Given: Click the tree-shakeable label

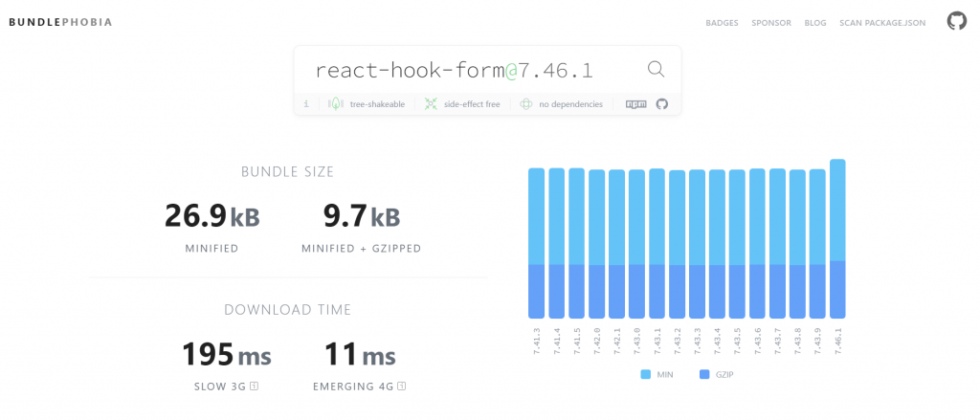Looking at the screenshot, I should click(377, 104).
